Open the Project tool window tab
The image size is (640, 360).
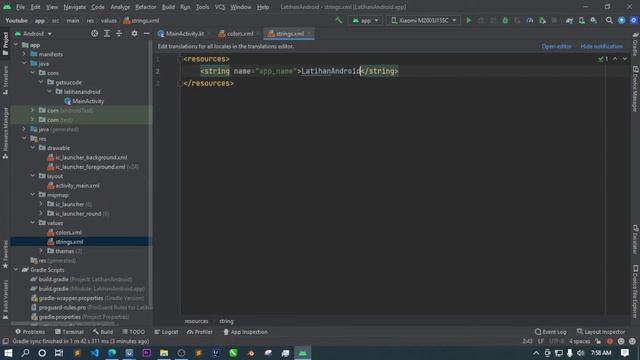pyautogui.click(x=5, y=43)
